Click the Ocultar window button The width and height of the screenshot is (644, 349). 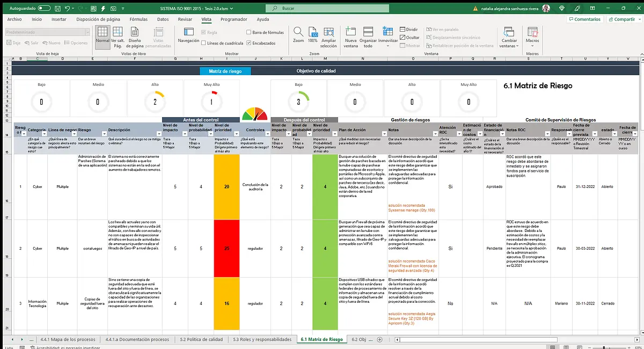tap(410, 38)
